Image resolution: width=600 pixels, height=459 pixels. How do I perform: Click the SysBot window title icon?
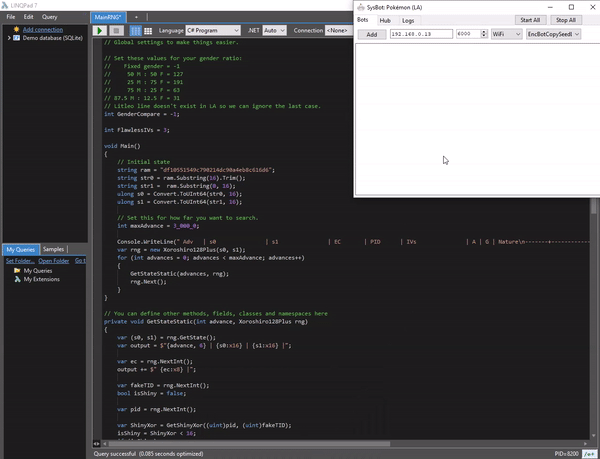tap(360, 7)
